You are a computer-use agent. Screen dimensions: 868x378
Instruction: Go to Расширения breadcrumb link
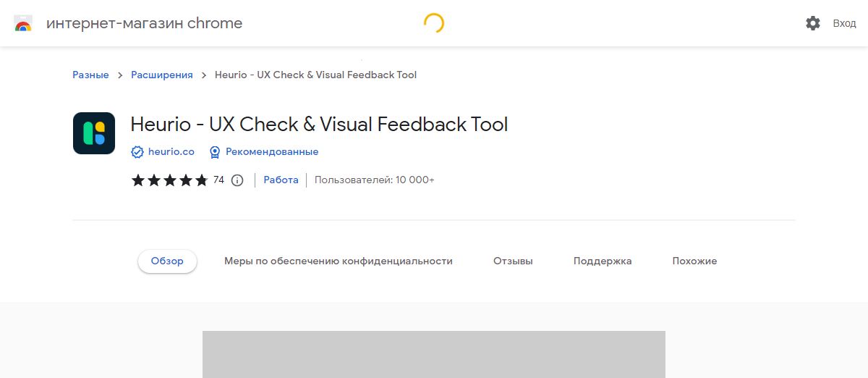point(162,75)
